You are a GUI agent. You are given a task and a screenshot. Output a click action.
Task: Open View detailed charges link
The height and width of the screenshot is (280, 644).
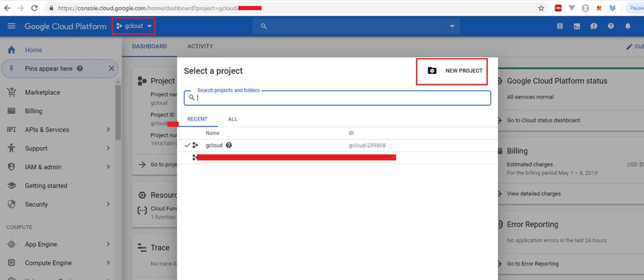533,194
